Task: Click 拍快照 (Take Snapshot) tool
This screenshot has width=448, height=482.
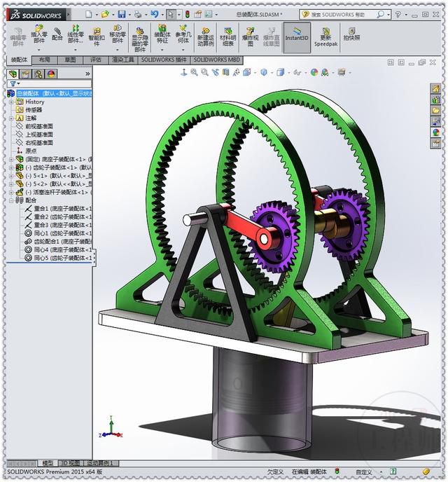Action: [x=351, y=34]
